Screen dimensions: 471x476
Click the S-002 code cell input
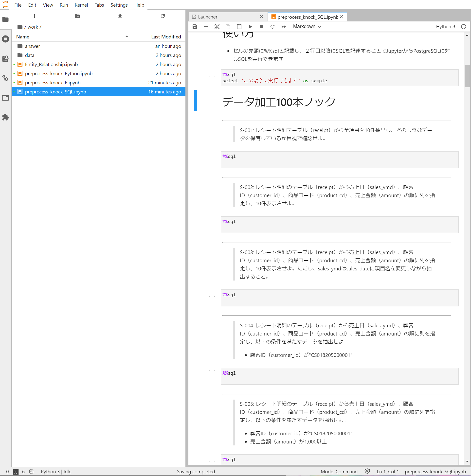pyautogui.click(x=340, y=225)
